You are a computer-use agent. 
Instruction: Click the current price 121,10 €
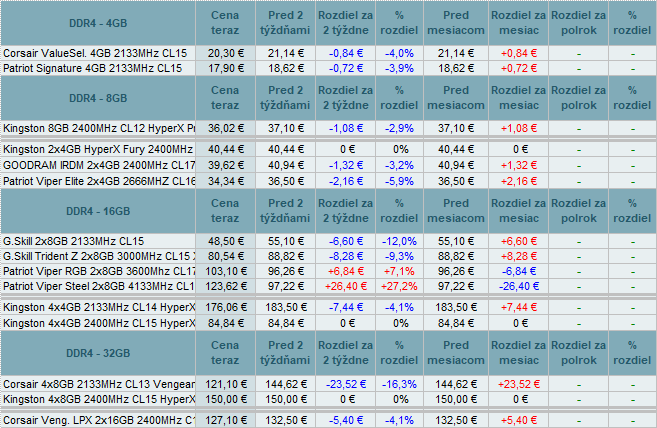226,384
